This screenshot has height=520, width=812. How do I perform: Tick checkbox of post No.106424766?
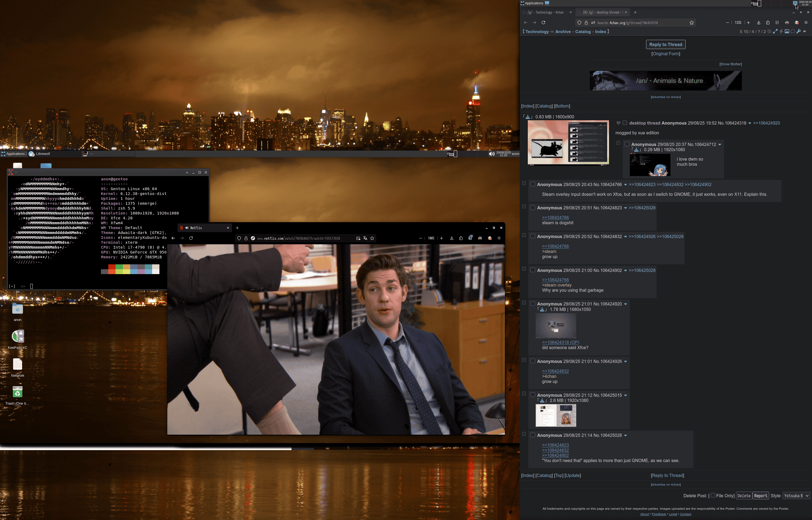point(533,184)
